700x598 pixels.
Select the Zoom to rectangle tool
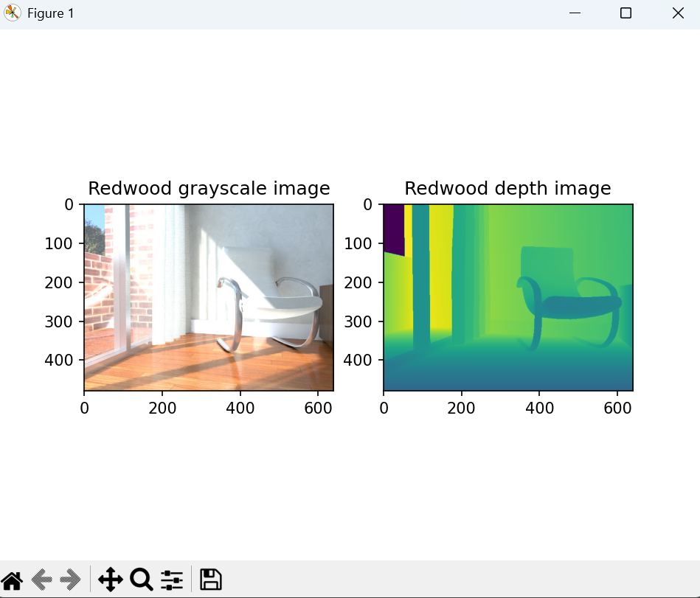[x=142, y=580]
